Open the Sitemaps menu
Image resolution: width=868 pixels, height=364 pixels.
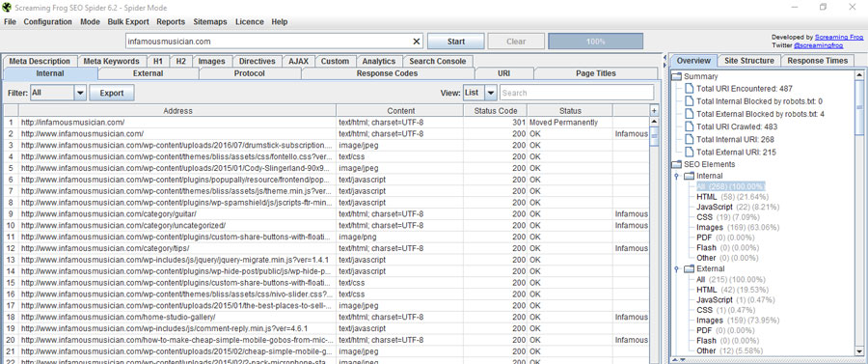210,22
